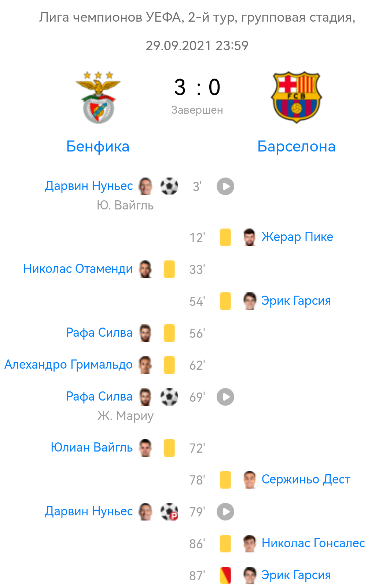This screenshot has width=375, height=588.
Task: Click Gerard Piqué's yellow card icon
Action: pos(225,237)
